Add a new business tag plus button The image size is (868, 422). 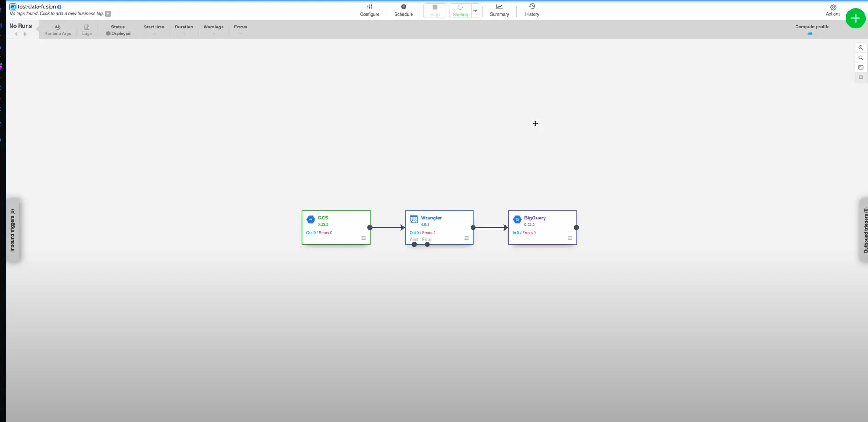pyautogui.click(x=108, y=14)
